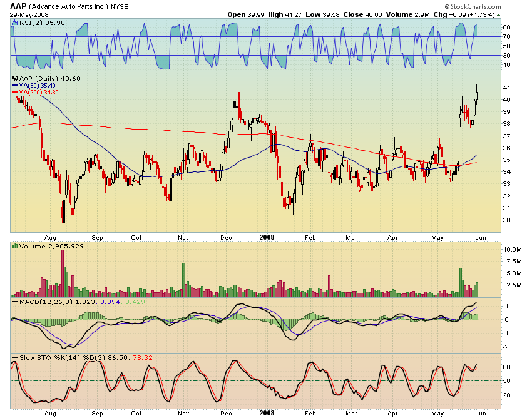The image size is (532, 418).
Task: Click the company name (Advance Auto Parts Inc.)
Action: point(69,6)
